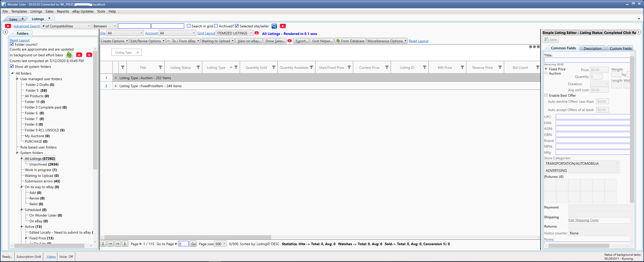Close the Listings tab with its X

click(49, 18)
